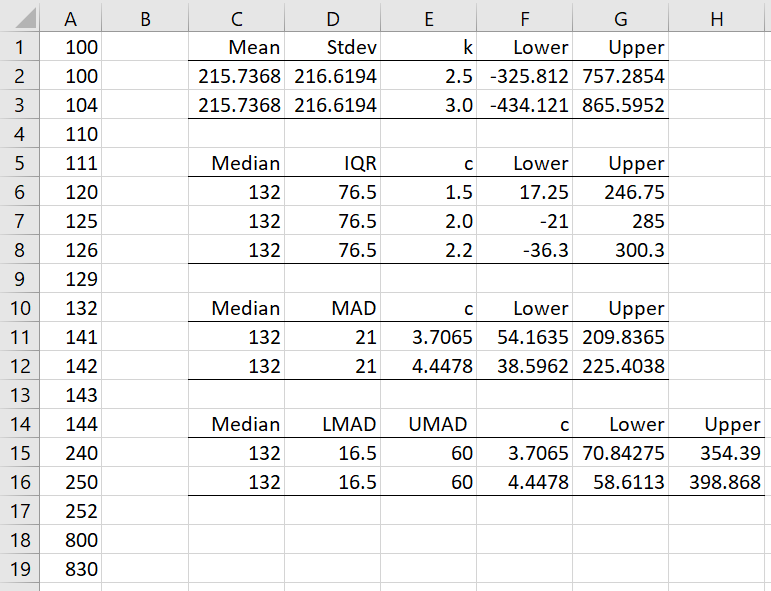
Task: Select row 13 header
Action: (20, 395)
